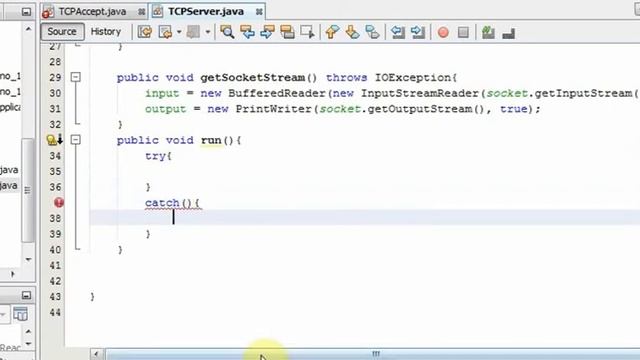The width and height of the screenshot is (640, 360).
Task: Minimize the lower left panel
Action: coord(26,295)
